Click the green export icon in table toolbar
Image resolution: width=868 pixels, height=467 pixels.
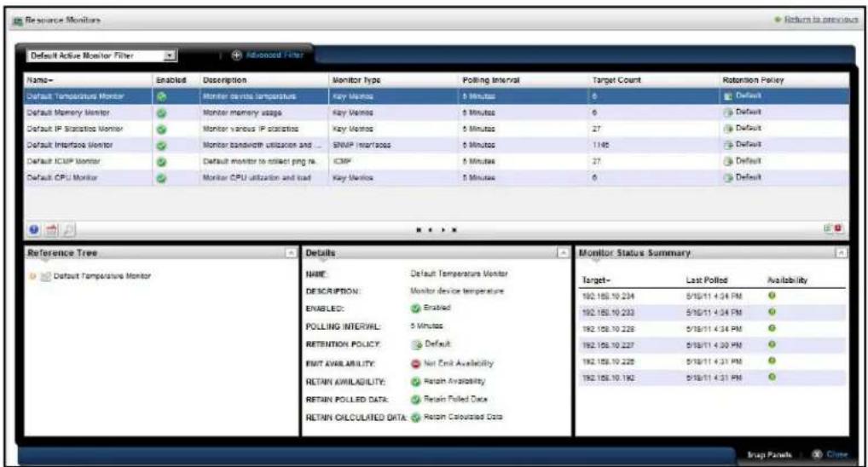[x=828, y=228]
